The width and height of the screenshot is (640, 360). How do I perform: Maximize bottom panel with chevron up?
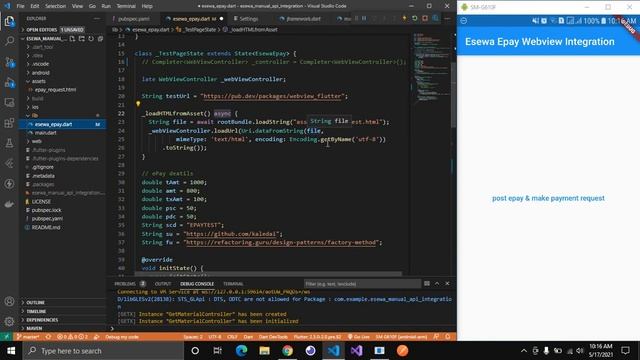click(x=437, y=283)
